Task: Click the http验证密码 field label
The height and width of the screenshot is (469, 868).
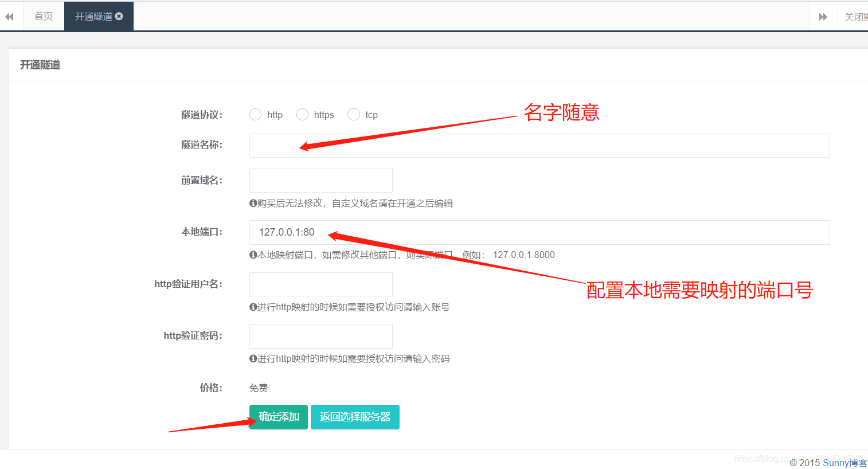Action: pos(193,335)
